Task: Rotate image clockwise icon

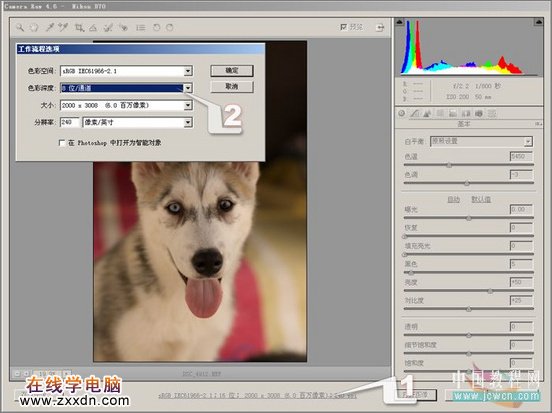Action: [170, 27]
